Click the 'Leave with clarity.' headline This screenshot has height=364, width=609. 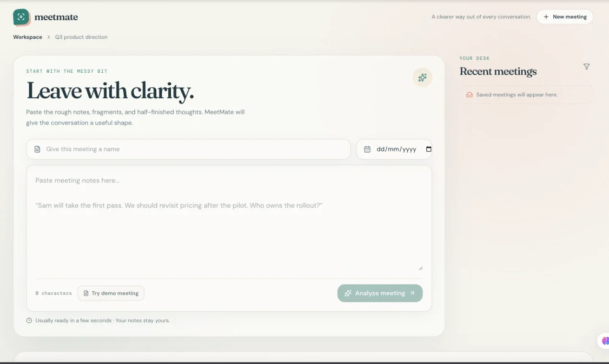tap(110, 91)
